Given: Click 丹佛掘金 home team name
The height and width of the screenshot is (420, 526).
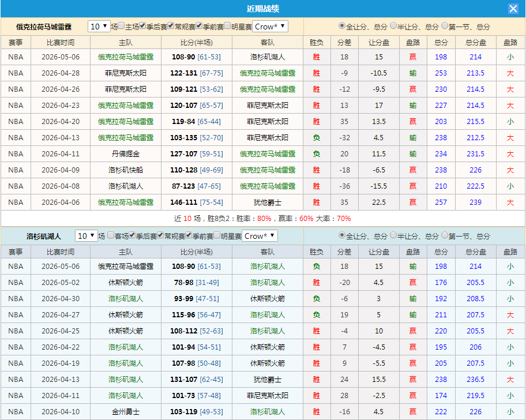Looking at the screenshot, I should [126, 154].
